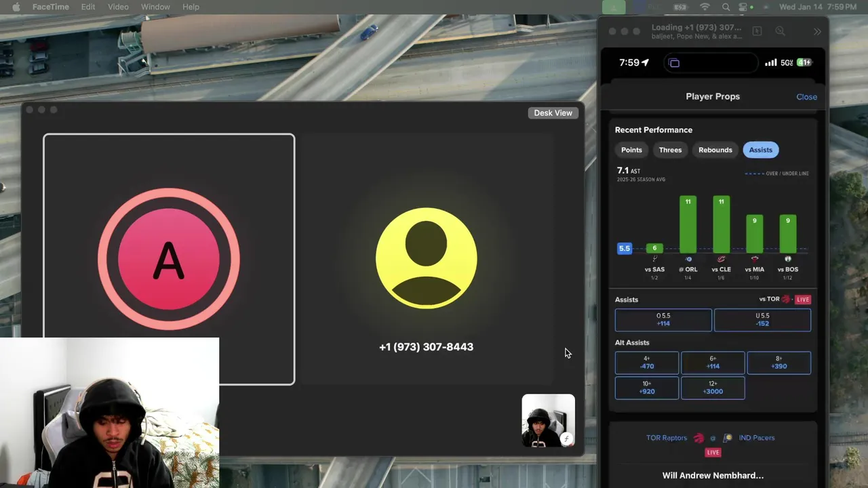Viewport: 868px width, 488px height.
Task: Click the Recent Performance heading
Action: point(654,130)
